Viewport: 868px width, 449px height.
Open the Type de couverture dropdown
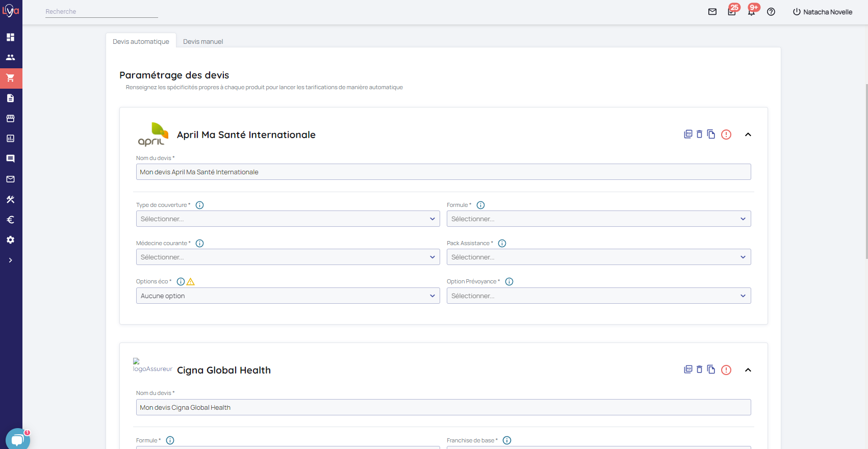click(x=288, y=219)
